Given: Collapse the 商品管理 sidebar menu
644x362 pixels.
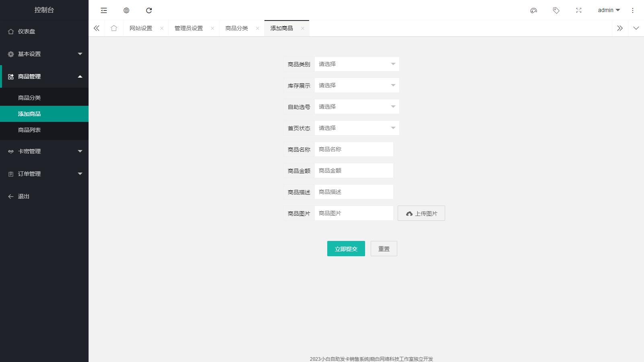Looking at the screenshot, I should point(44,76).
